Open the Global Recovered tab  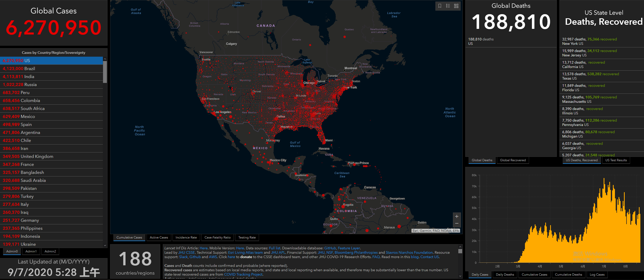tap(513, 160)
